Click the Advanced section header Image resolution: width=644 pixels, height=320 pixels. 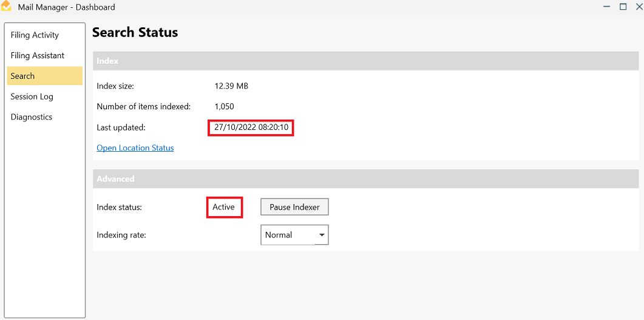click(x=115, y=179)
